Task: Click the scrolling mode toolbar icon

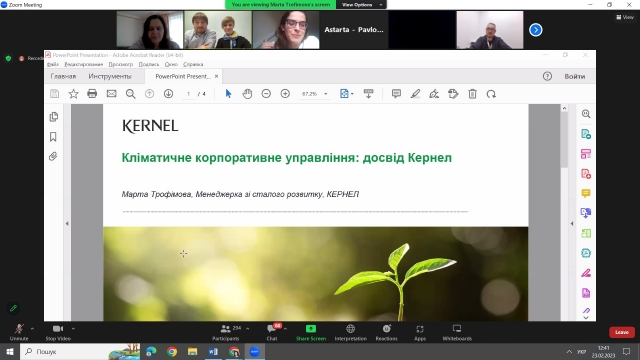Action: point(369,94)
